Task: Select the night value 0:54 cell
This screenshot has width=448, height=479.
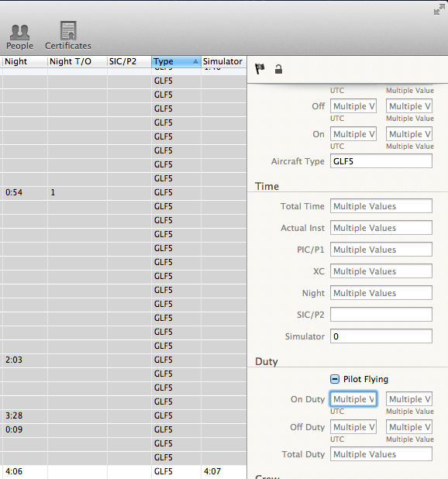Action: pos(25,192)
